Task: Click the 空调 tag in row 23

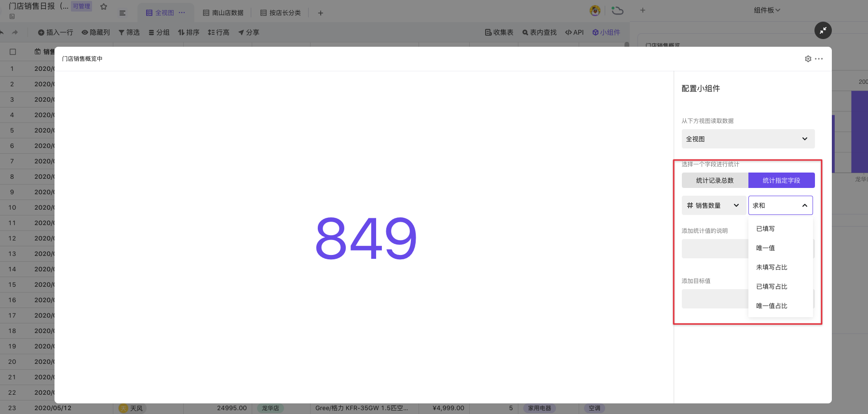Action: [x=595, y=408]
